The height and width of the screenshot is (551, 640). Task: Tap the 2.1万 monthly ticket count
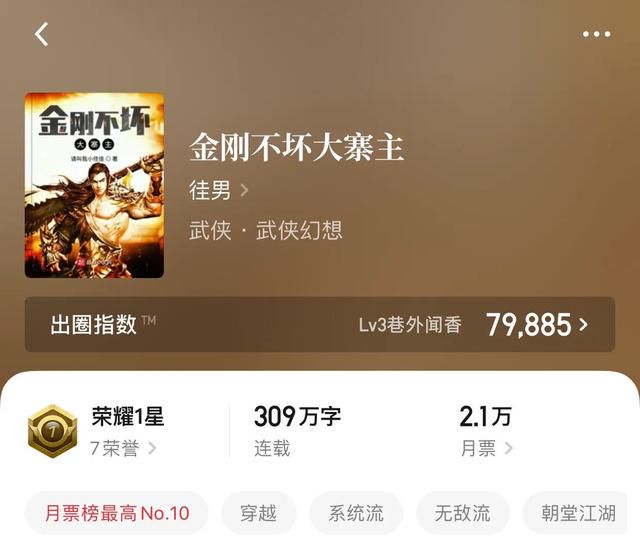(485, 416)
